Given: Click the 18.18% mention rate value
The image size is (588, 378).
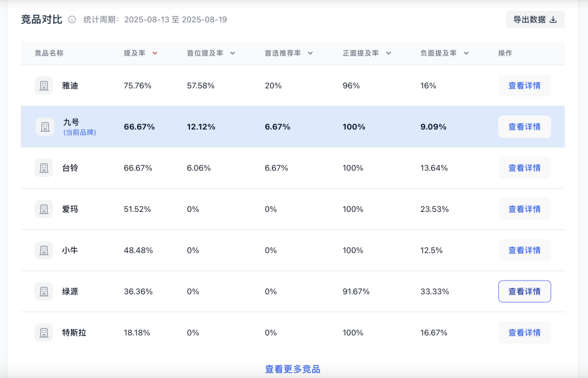Looking at the screenshot, I should (x=137, y=333).
